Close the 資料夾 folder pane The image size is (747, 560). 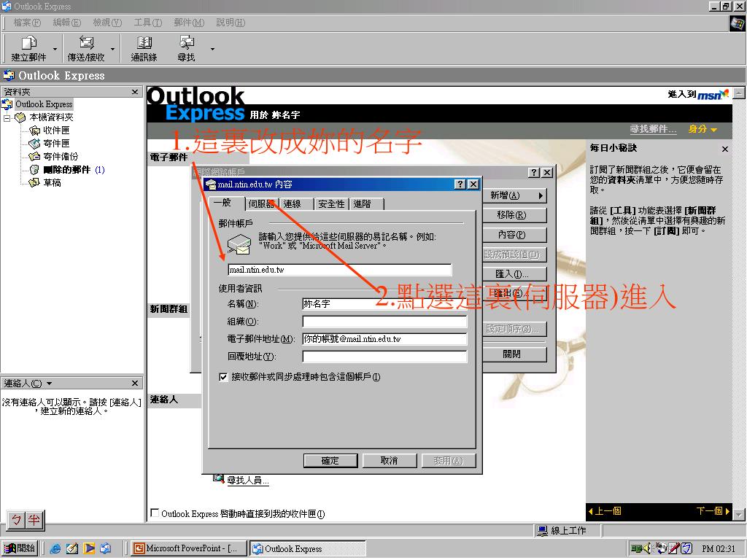(x=135, y=92)
